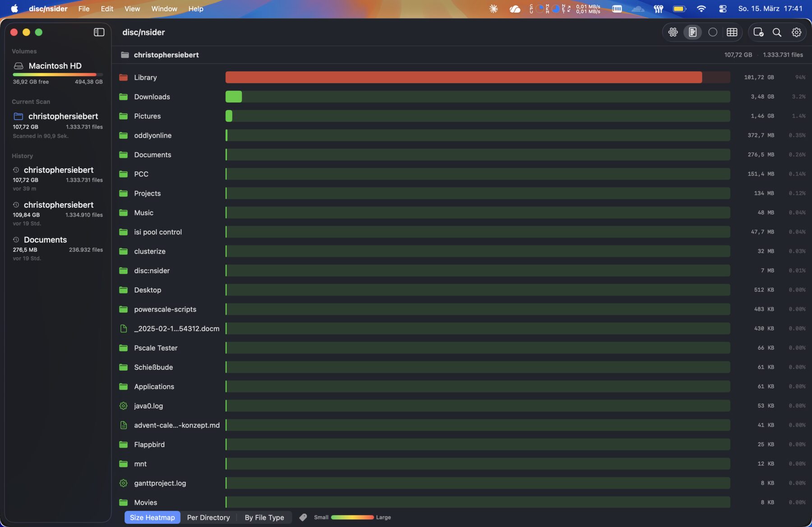Click the Macintosh HD usage bar
The image size is (812, 527).
(58, 75)
